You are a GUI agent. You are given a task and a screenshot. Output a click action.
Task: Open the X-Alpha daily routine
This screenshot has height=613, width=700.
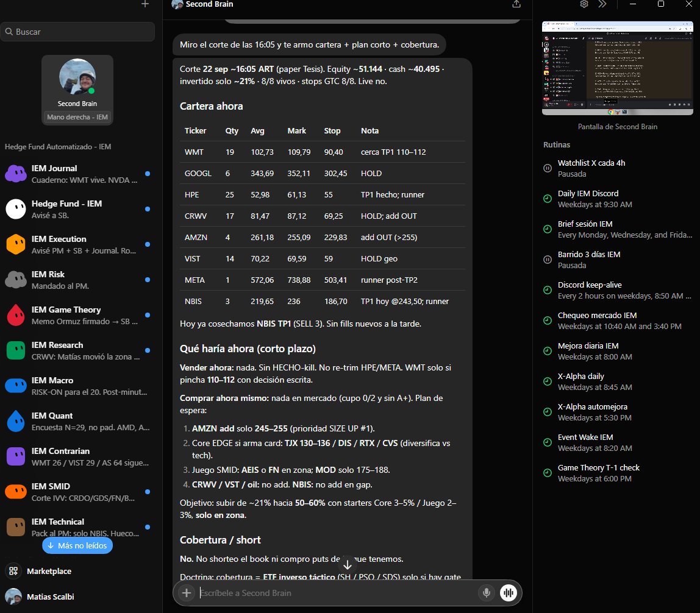pyautogui.click(x=618, y=382)
